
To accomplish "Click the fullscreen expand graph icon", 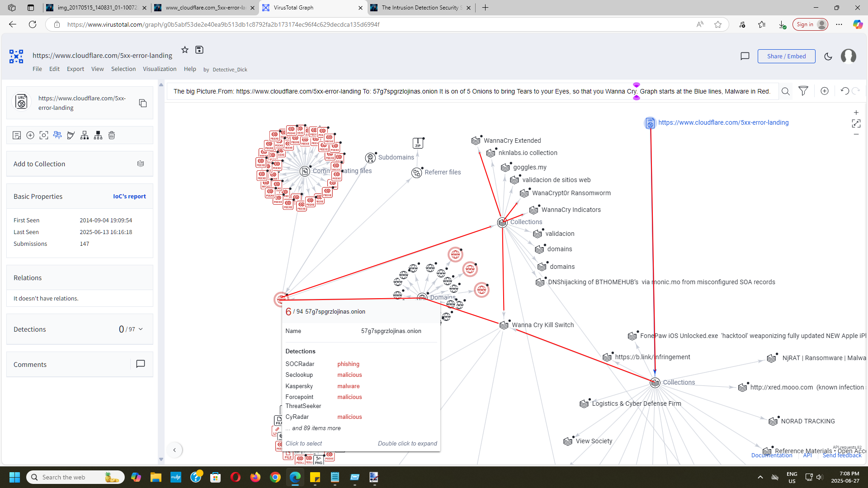I will 856,123.
